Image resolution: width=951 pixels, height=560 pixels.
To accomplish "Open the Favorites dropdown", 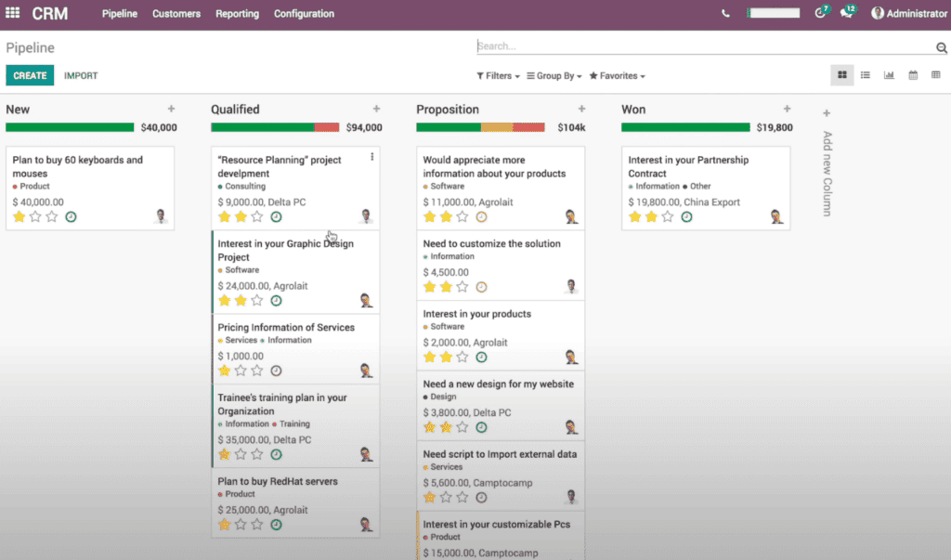I will point(618,76).
